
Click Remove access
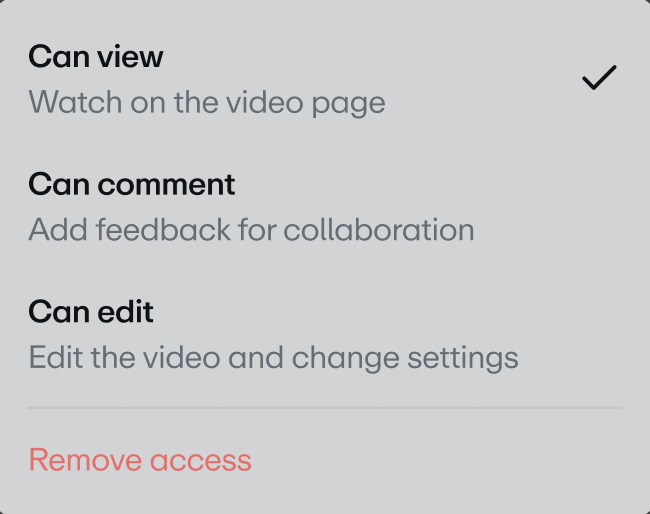(x=140, y=460)
